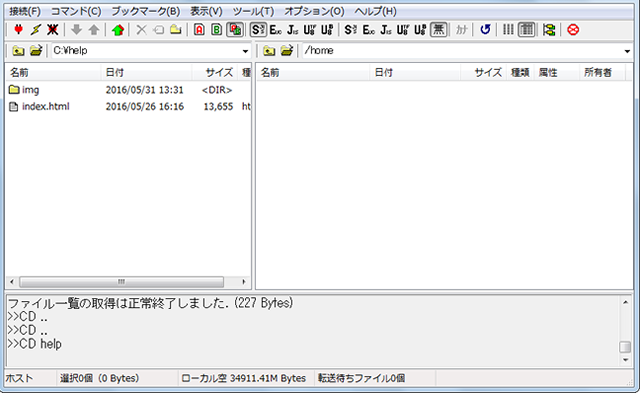The width and height of the screenshot is (640, 393).
Task: Open the ヘルプ(H) menu
Action: tap(376, 11)
